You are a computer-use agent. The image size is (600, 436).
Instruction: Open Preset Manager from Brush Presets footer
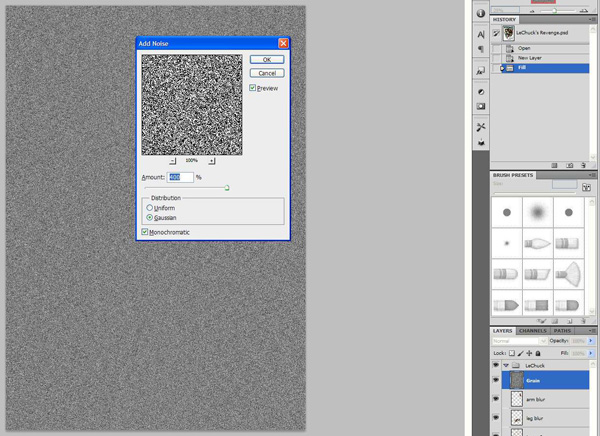(x=555, y=321)
